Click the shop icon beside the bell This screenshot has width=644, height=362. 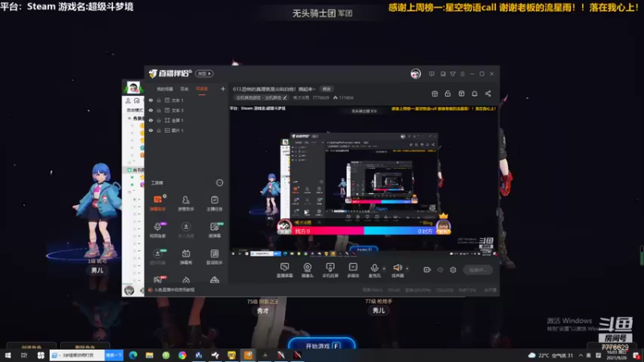pos(461,93)
